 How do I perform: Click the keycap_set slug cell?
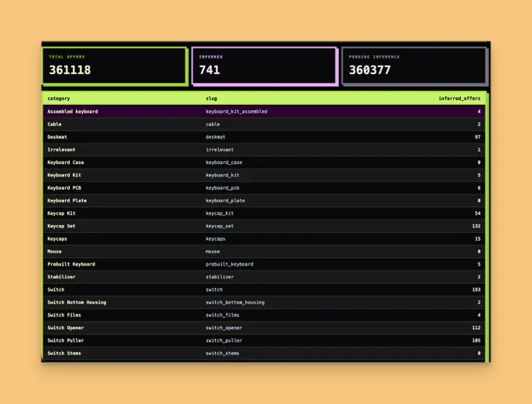click(220, 226)
